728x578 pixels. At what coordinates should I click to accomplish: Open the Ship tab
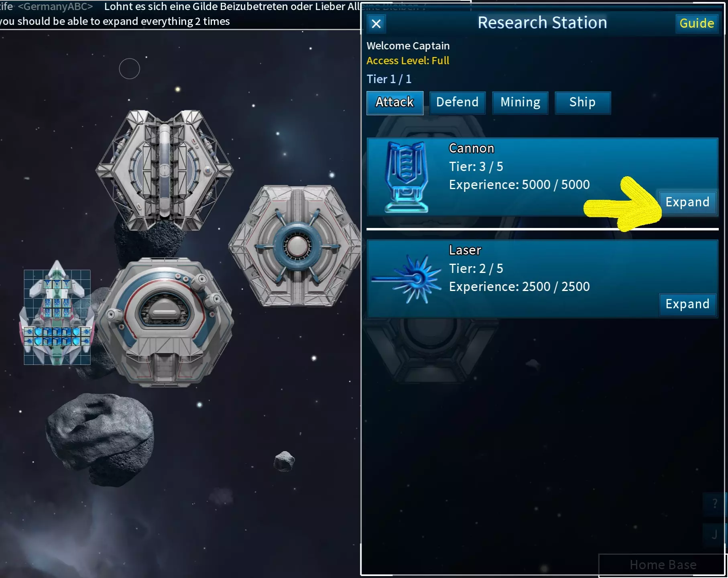[x=583, y=102]
